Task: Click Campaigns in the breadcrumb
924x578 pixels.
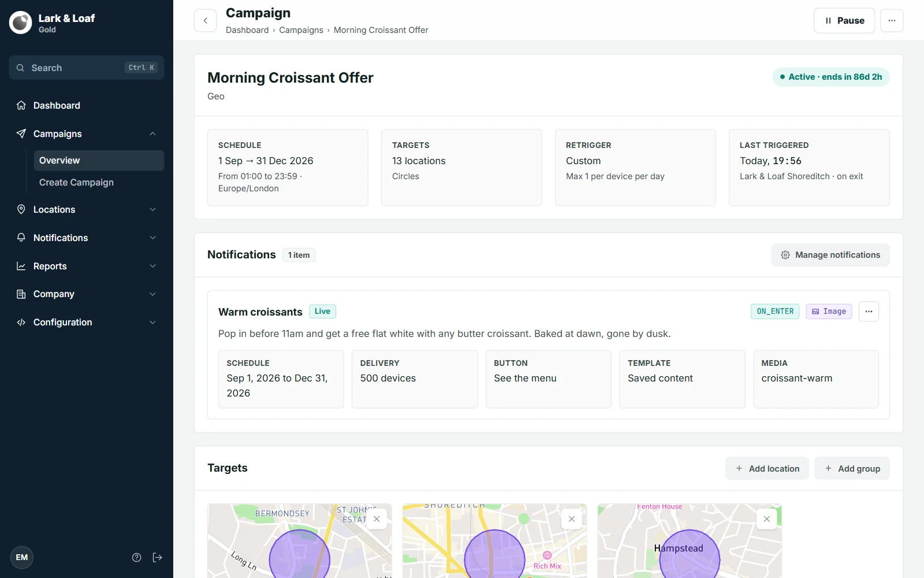Action: click(301, 30)
